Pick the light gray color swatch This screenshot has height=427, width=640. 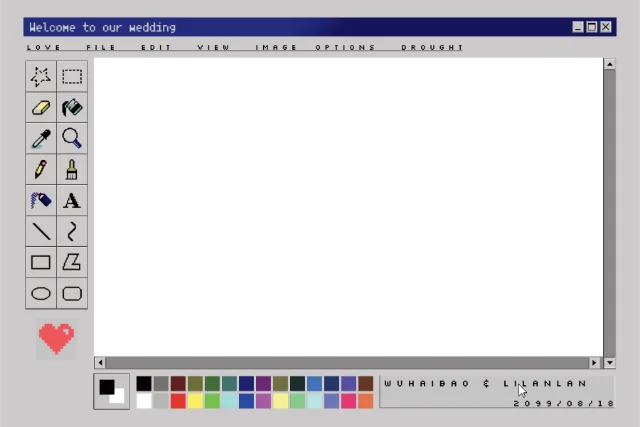click(161, 401)
